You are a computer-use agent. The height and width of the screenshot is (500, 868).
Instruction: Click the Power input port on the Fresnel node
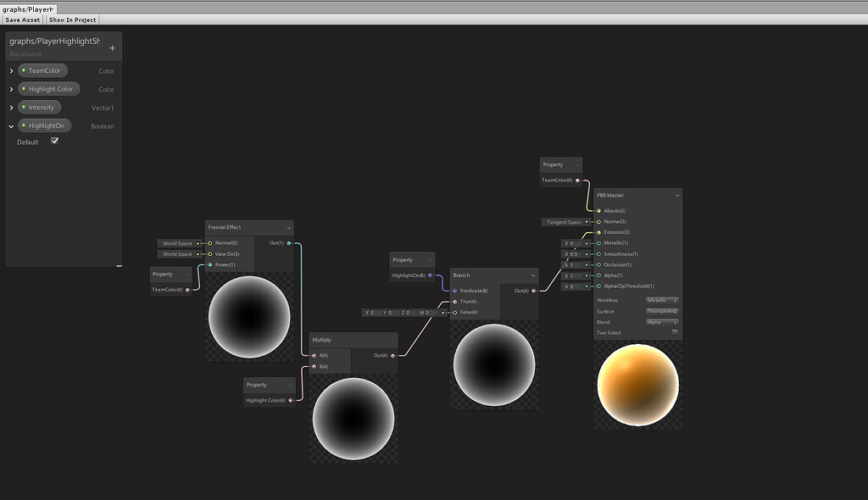coord(209,264)
